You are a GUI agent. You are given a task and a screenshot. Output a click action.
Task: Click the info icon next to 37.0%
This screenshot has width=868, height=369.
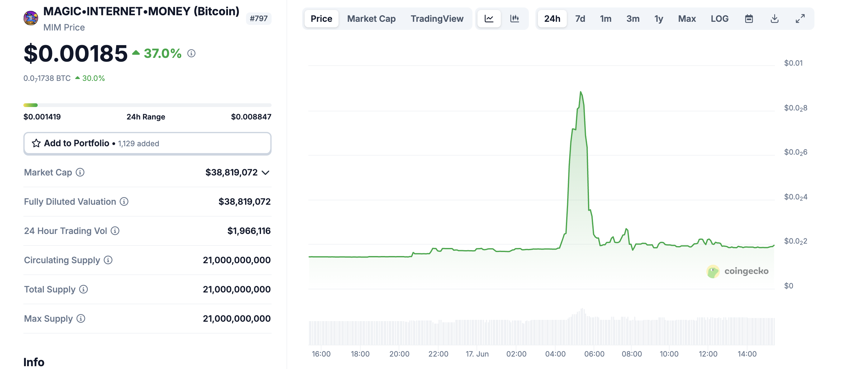[192, 54]
